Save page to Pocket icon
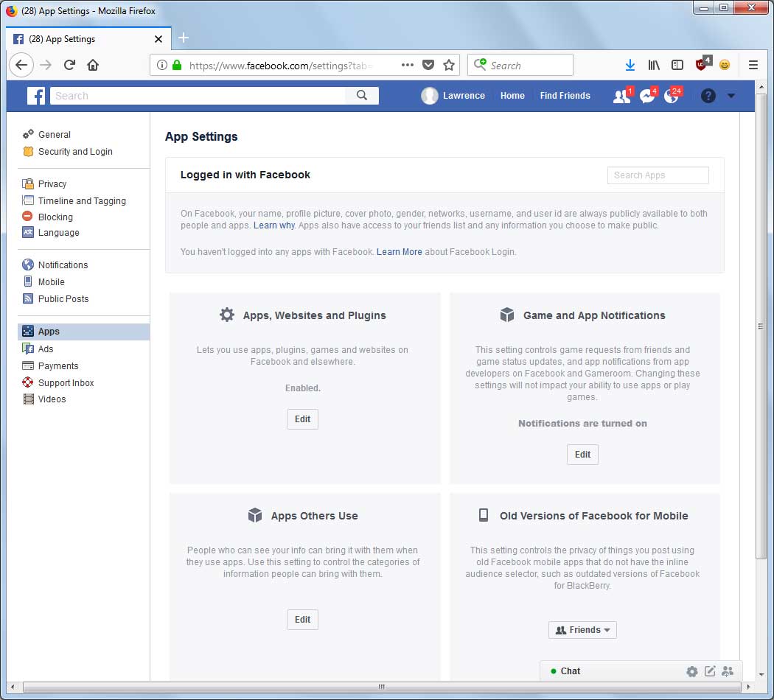 (428, 65)
